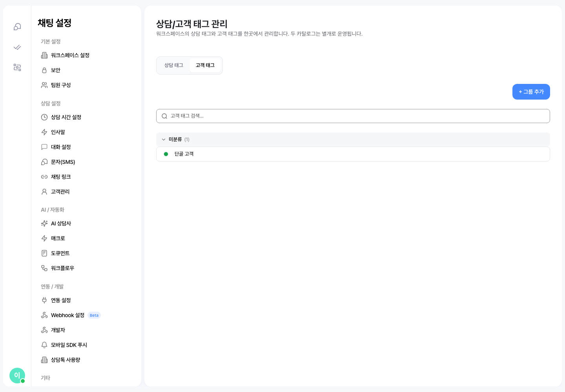The width and height of the screenshot is (565, 392).
Task: Open the 개발자 menu item
Action: click(x=86, y=330)
